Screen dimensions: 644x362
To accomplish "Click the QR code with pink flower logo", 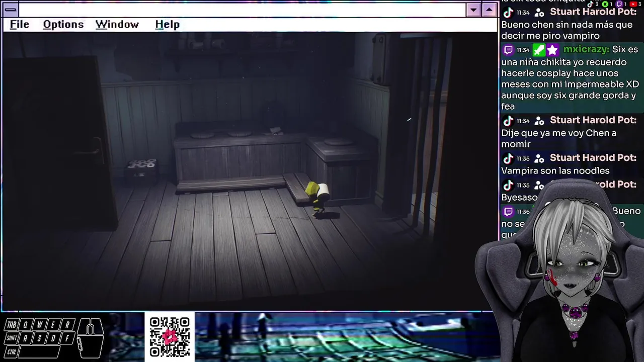I will point(170,337).
